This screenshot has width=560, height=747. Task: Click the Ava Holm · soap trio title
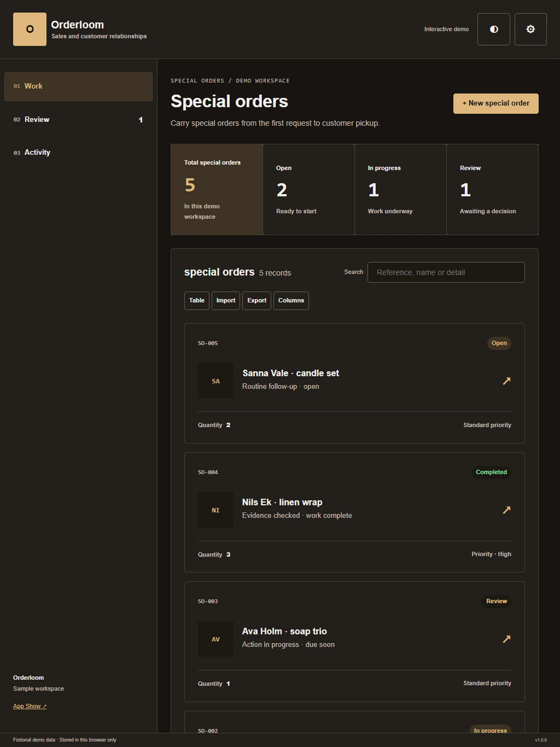(284, 631)
